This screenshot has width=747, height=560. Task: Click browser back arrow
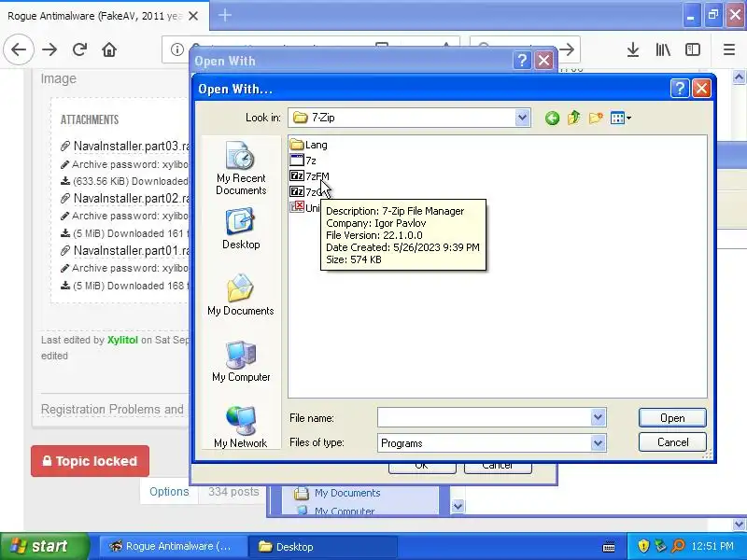19,49
